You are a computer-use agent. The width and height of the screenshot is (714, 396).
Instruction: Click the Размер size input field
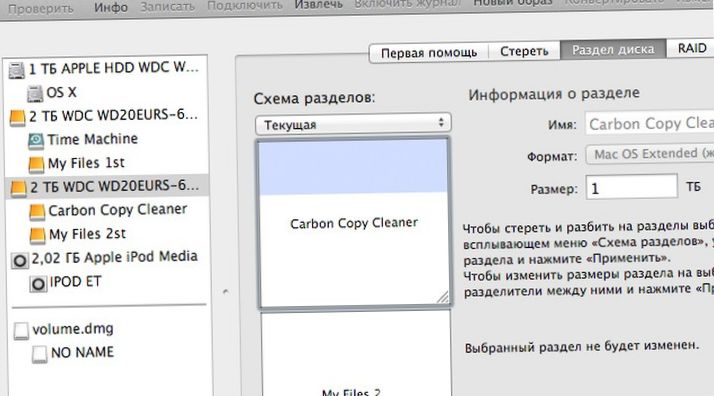(x=631, y=187)
